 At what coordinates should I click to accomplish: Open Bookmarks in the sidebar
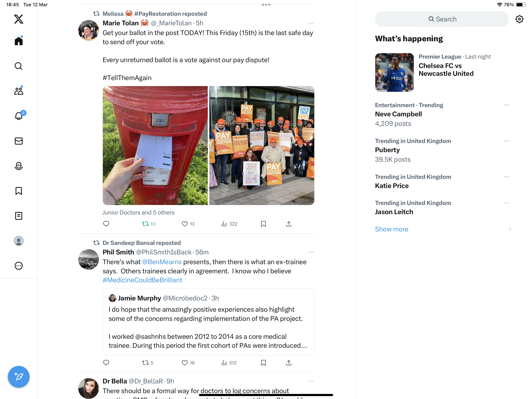coord(19,191)
